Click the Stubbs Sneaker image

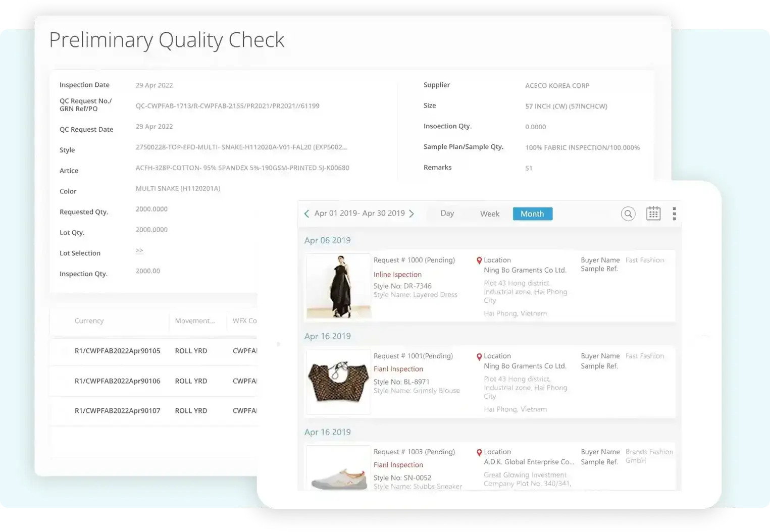(338, 469)
